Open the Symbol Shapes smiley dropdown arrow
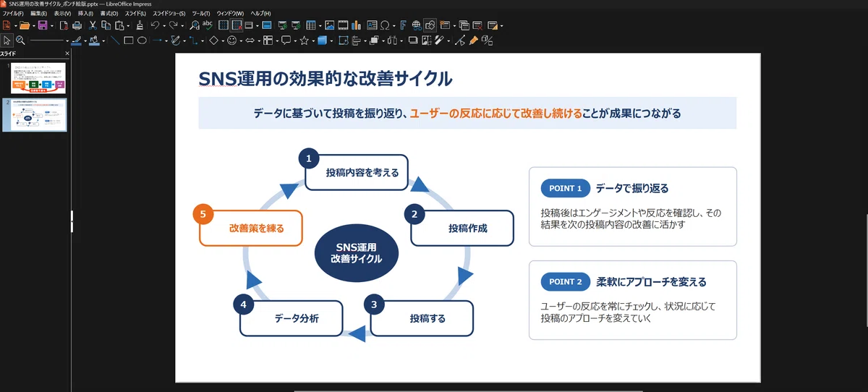 pos(241,41)
